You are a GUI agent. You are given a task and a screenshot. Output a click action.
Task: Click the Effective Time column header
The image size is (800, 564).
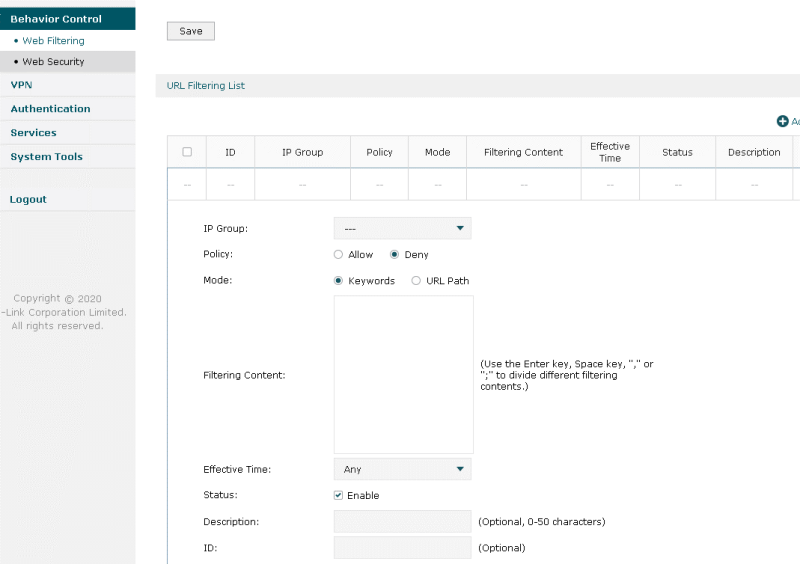coord(610,152)
